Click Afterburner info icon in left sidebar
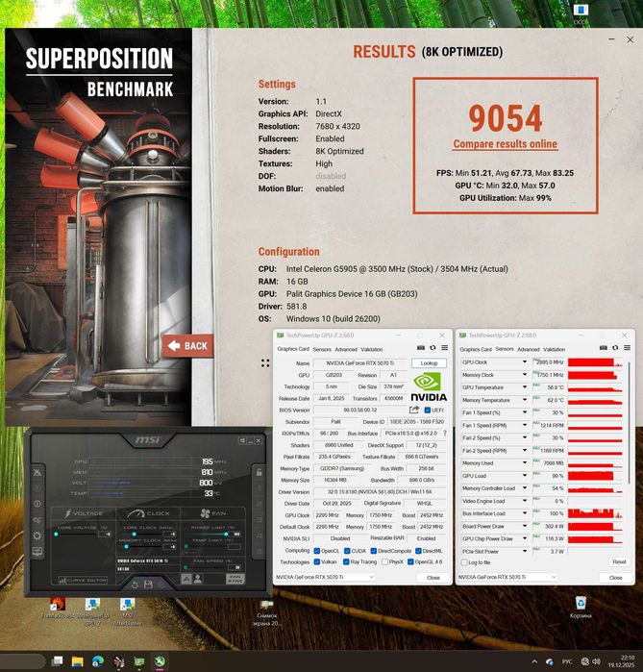This screenshot has width=643, height=672. (x=37, y=504)
